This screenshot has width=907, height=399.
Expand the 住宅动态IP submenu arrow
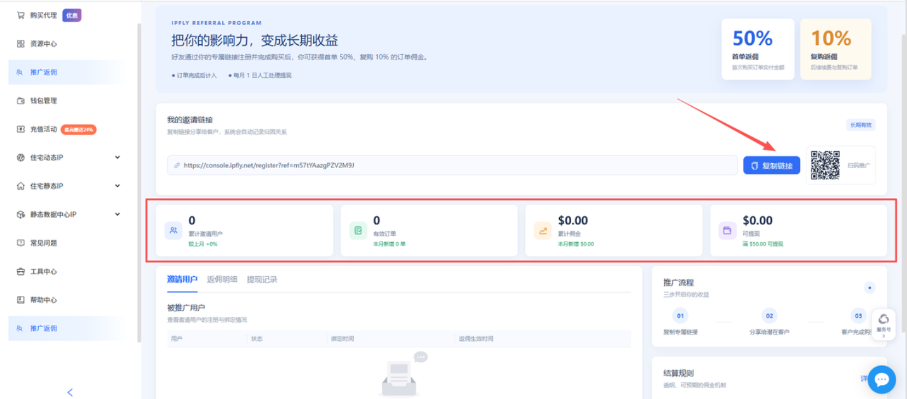[117, 157]
